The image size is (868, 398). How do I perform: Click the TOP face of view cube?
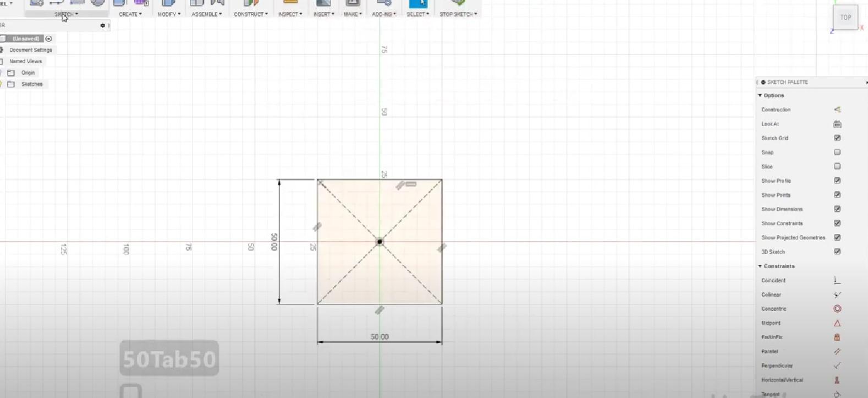pyautogui.click(x=845, y=17)
